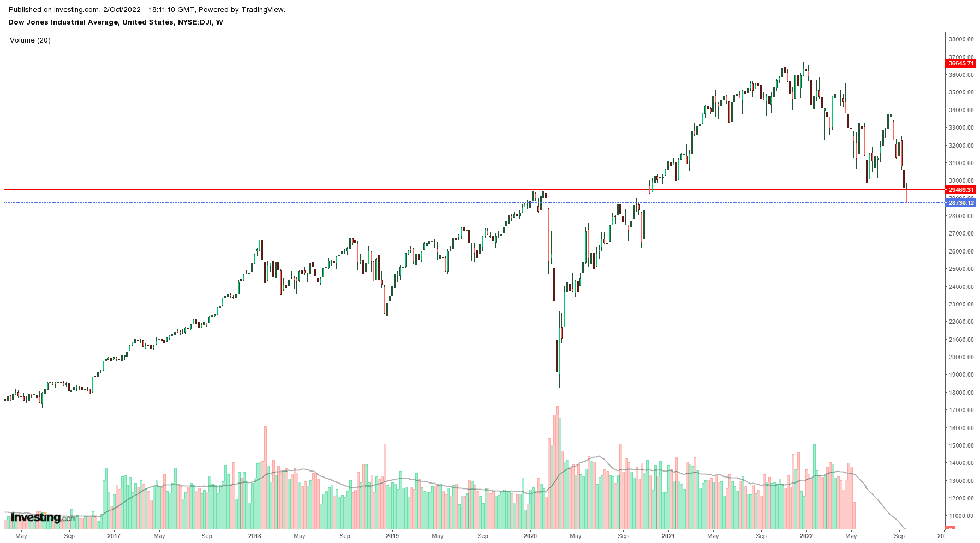Select the red 36645.71 price label
Screen dimensions: 980x543
(960, 63)
